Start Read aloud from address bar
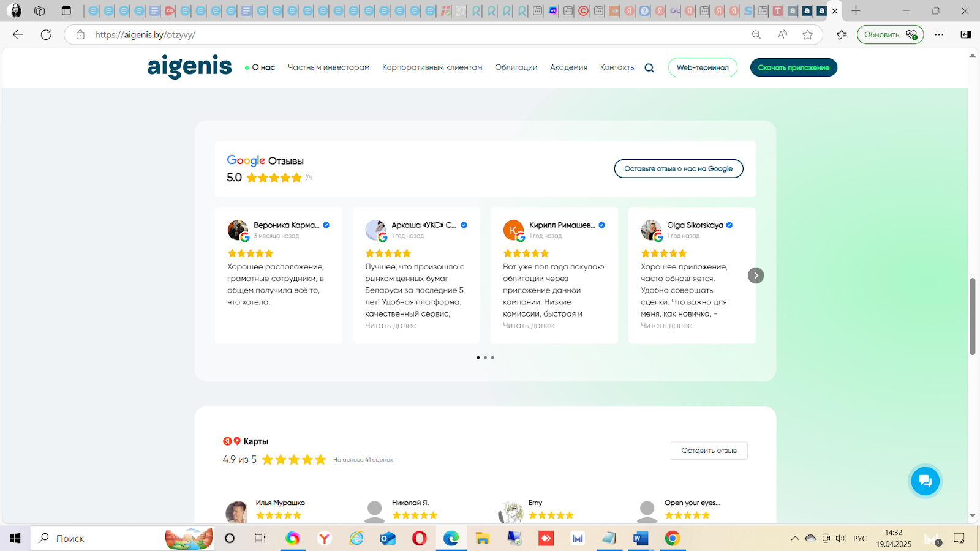Viewport: 980px width, 551px height. tap(782, 35)
